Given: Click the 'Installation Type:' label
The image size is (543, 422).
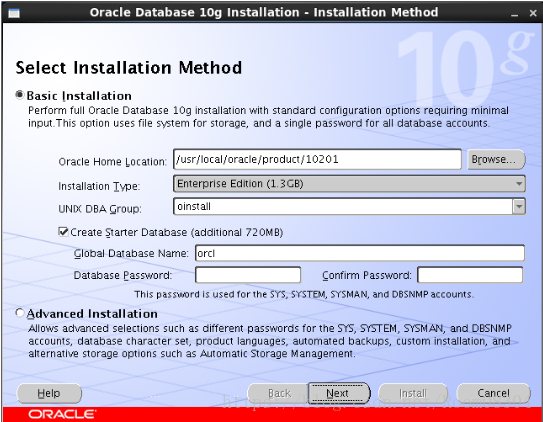Looking at the screenshot, I should (99, 186).
